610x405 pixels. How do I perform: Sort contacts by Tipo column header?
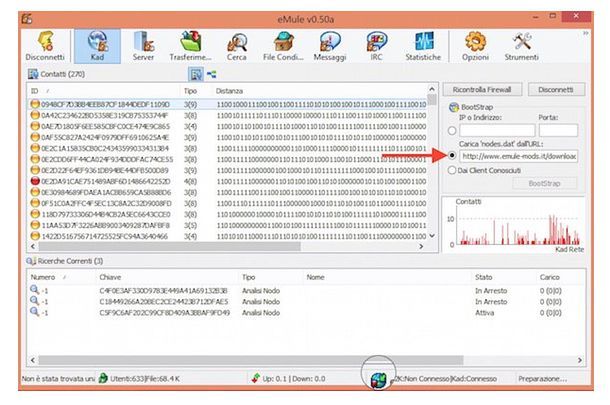196,91
